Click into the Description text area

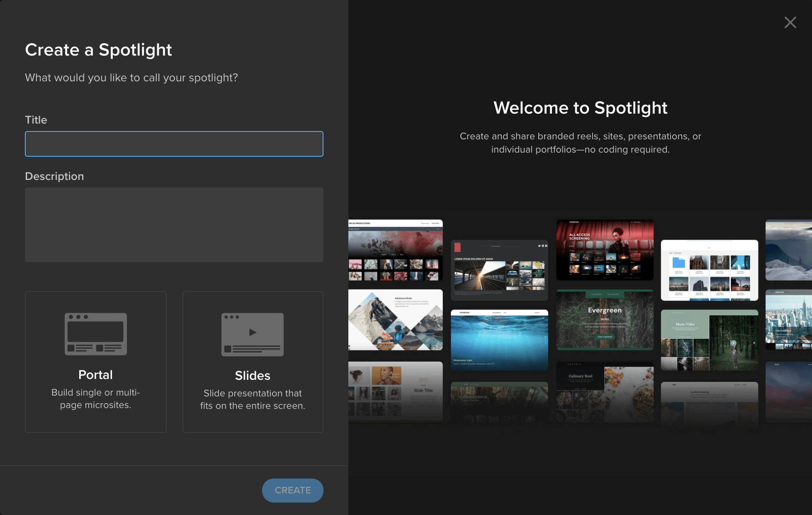pos(174,224)
